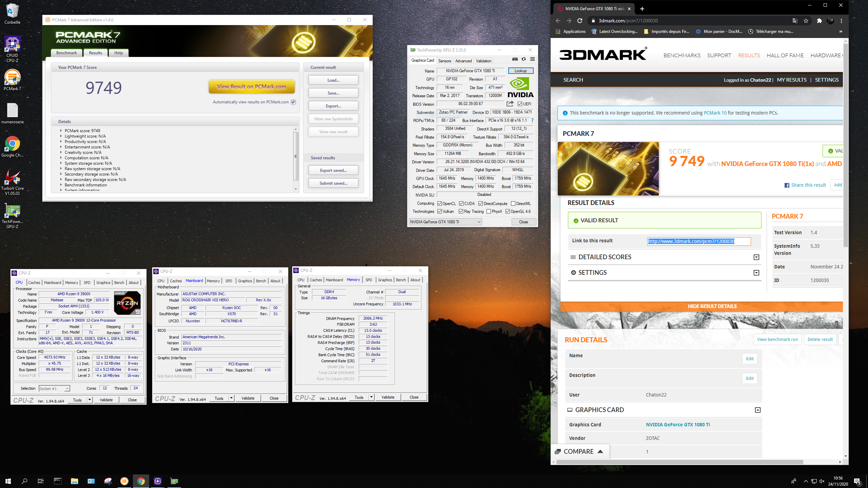Open the Windows notification center icon

[857, 481]
